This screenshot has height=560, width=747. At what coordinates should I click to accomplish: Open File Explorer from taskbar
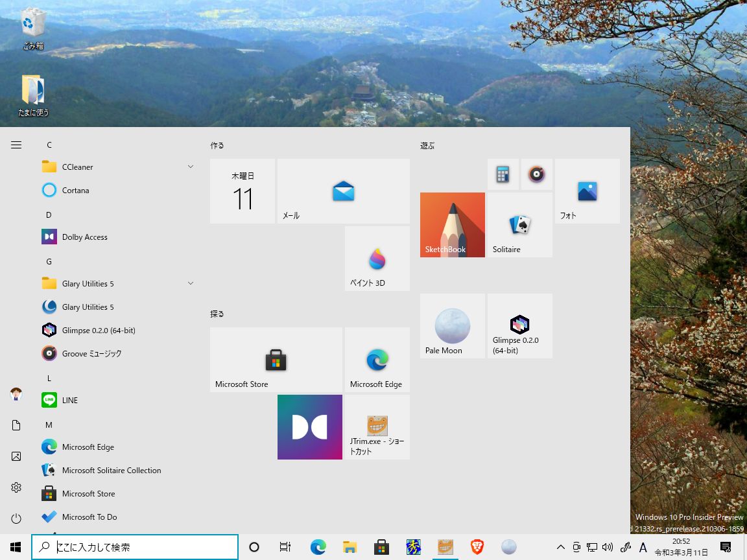coord(350,547)
